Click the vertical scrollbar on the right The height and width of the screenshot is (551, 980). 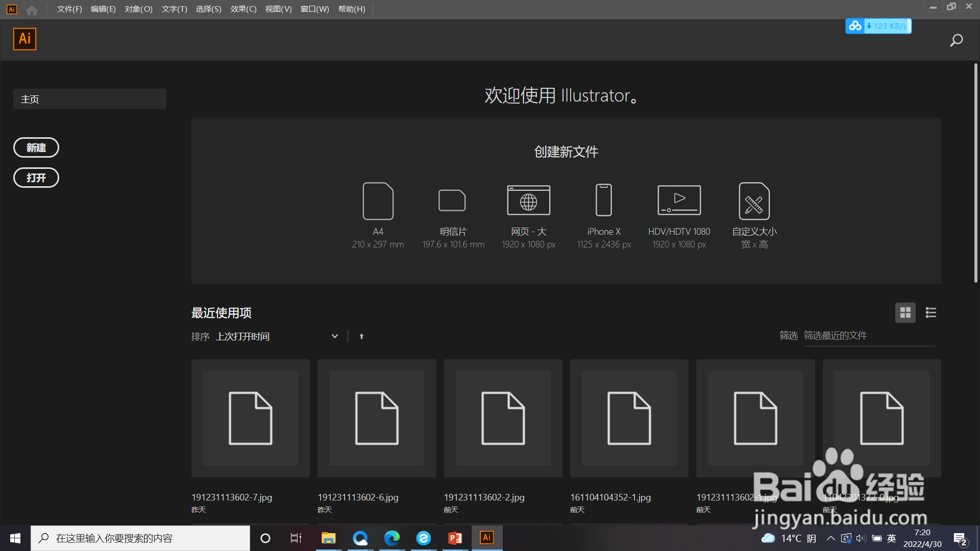(975, 172)
